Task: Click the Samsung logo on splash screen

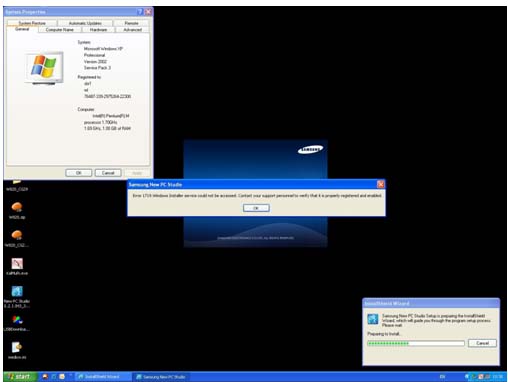Action: pos(310,150)
